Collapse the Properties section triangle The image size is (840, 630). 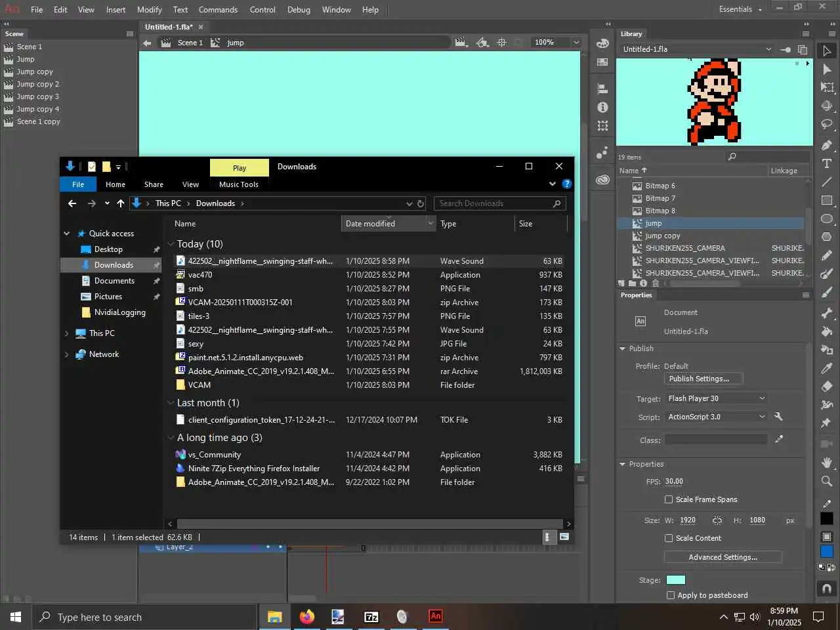622,464
